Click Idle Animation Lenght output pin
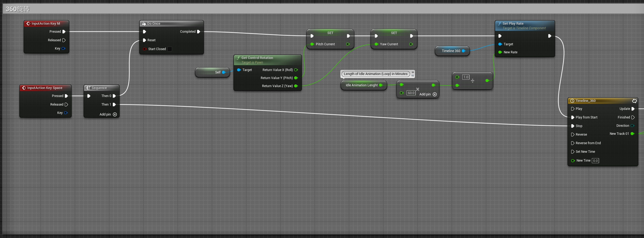The image size is (644, 238). click(x=381, y=85)
